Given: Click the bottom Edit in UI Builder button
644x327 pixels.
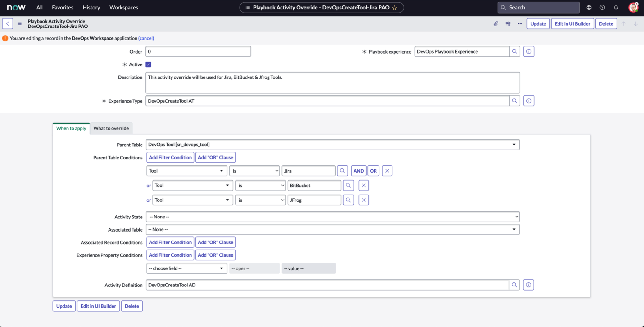Looking at the screenshot, I should 98,306.
